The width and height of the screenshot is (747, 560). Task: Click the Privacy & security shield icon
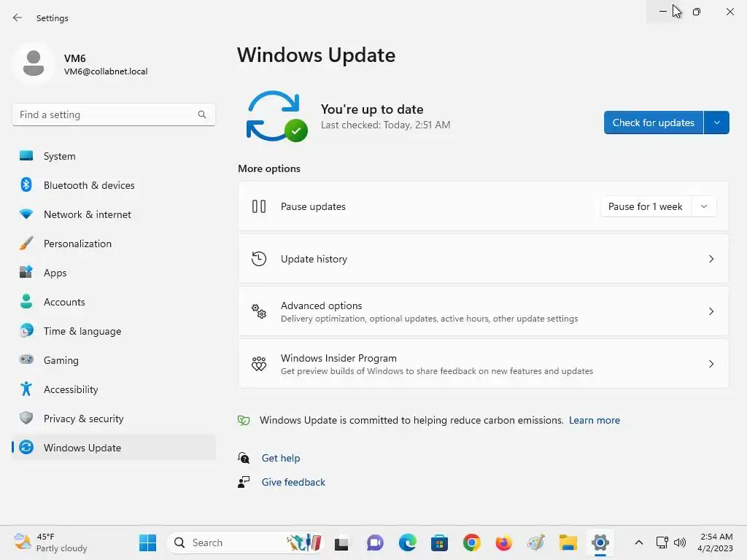[x=26, y=418]
